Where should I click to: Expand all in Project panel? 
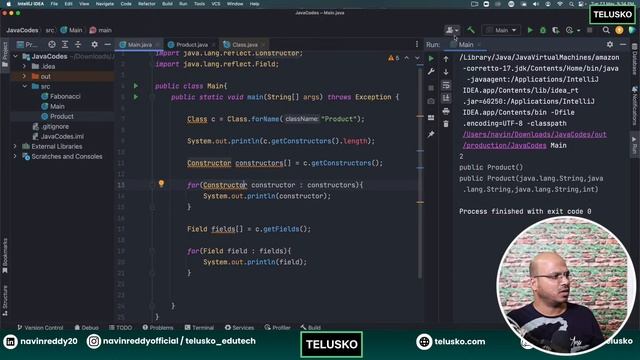pyautogui.click(x=65, y=44)
